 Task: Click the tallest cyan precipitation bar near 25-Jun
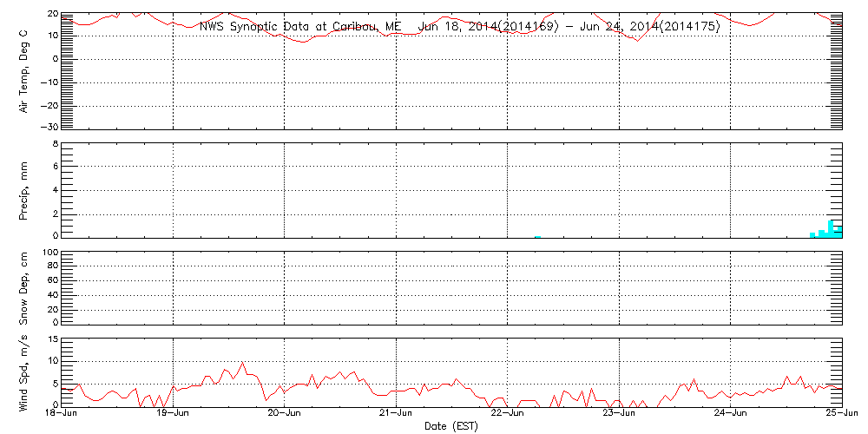point(831,228)
